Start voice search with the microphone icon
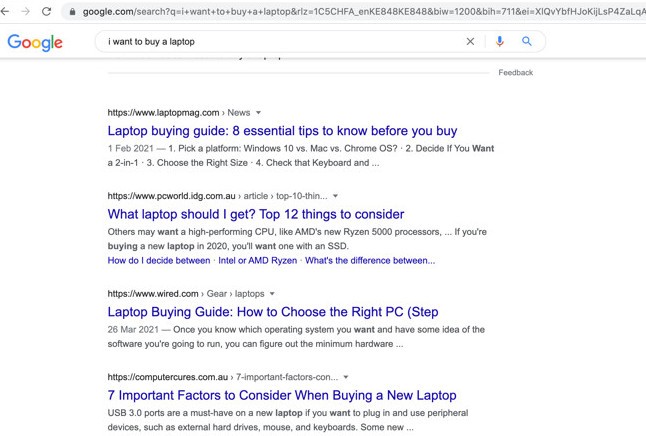This screenshot has width=646, height=436. click(499, 41)
